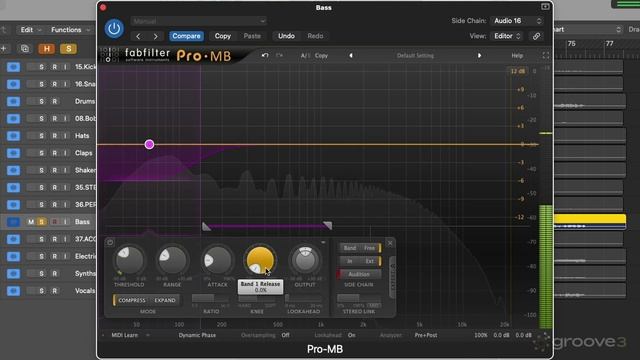
Task: Select Free side chain mode
Action: point(370,248)
